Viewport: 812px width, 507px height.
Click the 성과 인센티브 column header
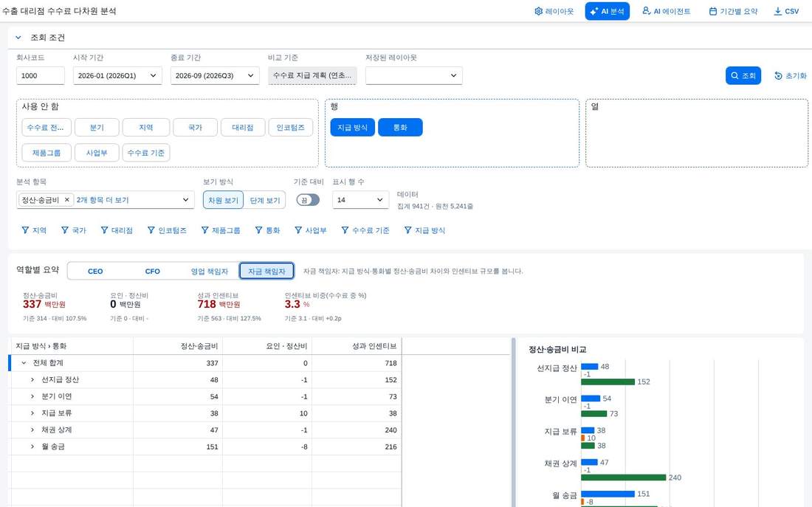click(357, 346)
